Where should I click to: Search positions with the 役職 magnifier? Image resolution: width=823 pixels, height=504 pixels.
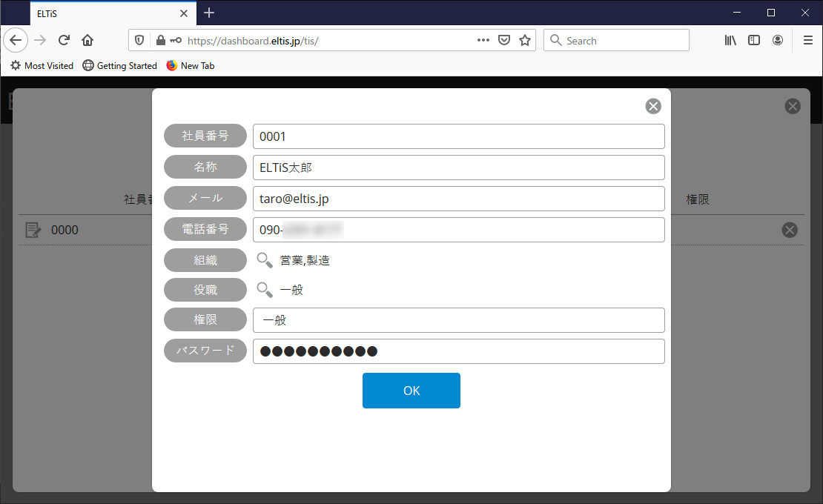(x=265, y=290)
